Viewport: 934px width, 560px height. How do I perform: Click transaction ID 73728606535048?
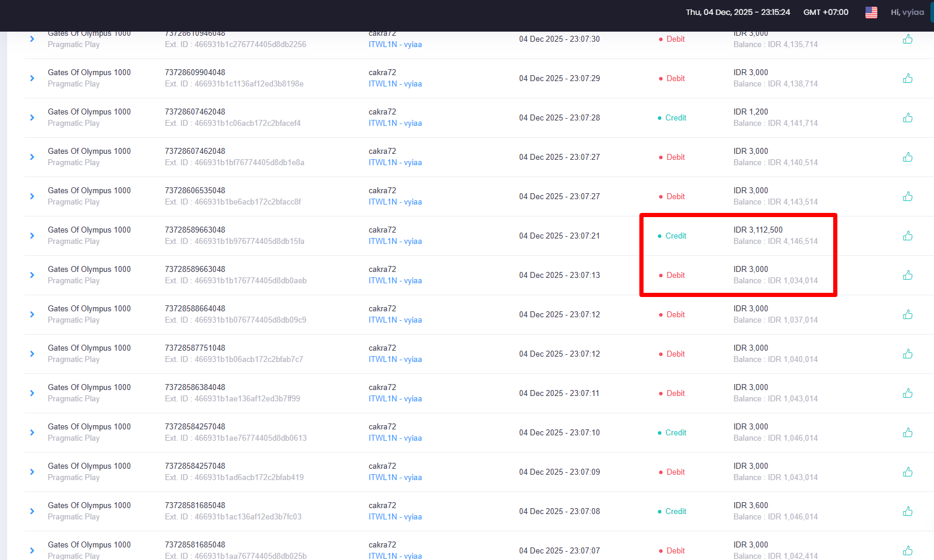195,190
